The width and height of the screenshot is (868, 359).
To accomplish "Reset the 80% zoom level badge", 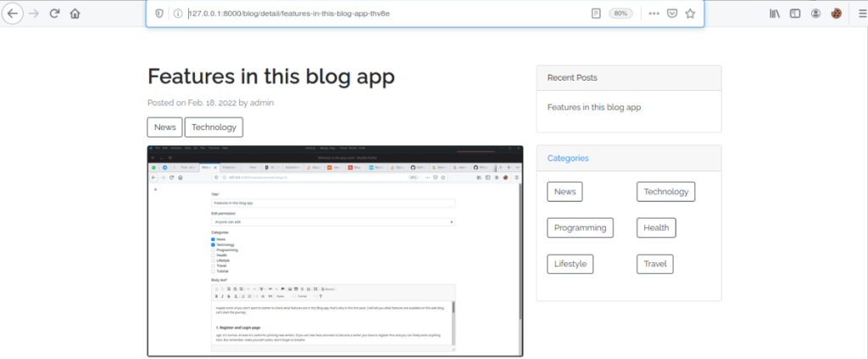I will point(621,14).
